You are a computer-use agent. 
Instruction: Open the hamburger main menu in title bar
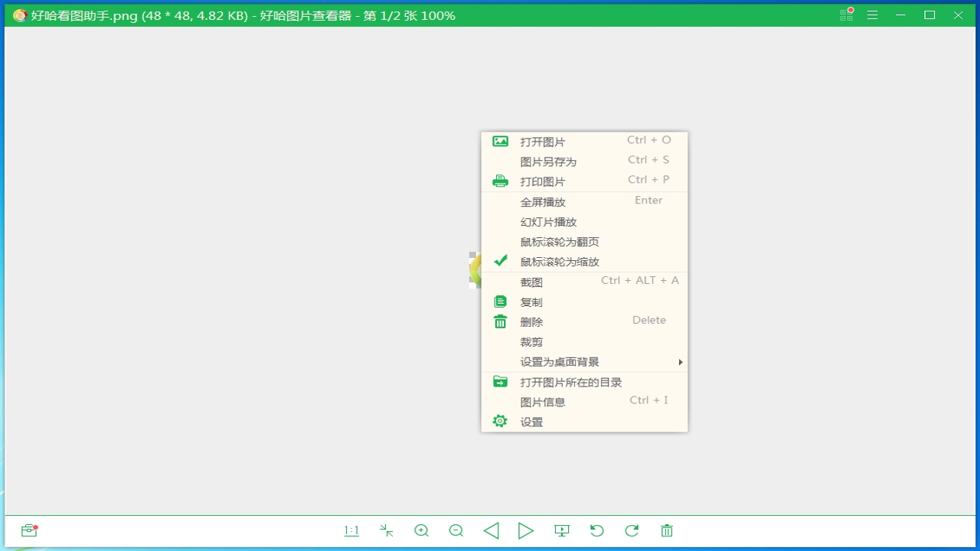tap(872, 15)
